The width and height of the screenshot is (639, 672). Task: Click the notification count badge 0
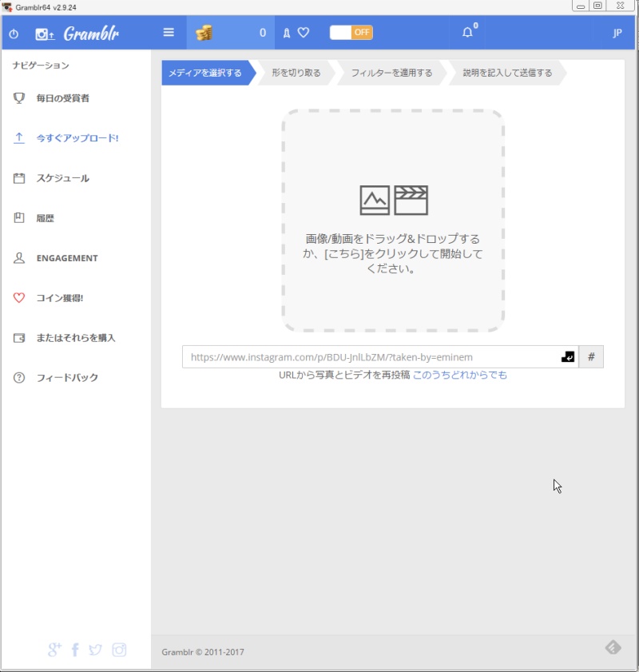coord(475,26)
